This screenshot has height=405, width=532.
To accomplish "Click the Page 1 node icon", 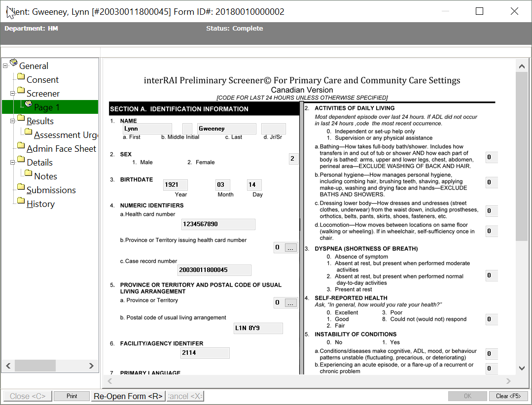I will pyautogui.click(x=29, y=103).
